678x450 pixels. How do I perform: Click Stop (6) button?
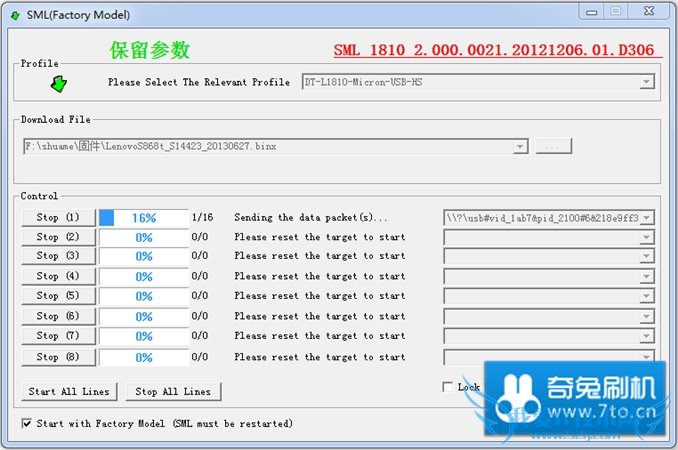[x=58, y=316]
